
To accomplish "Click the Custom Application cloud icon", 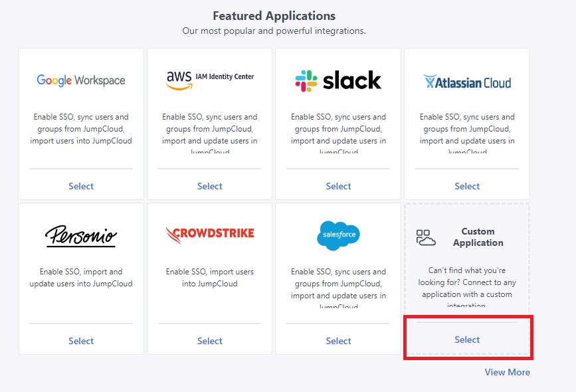I will pos(426,237).
